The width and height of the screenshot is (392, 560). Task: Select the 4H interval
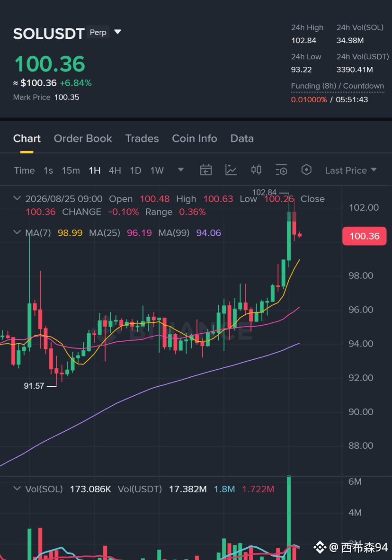115,170
